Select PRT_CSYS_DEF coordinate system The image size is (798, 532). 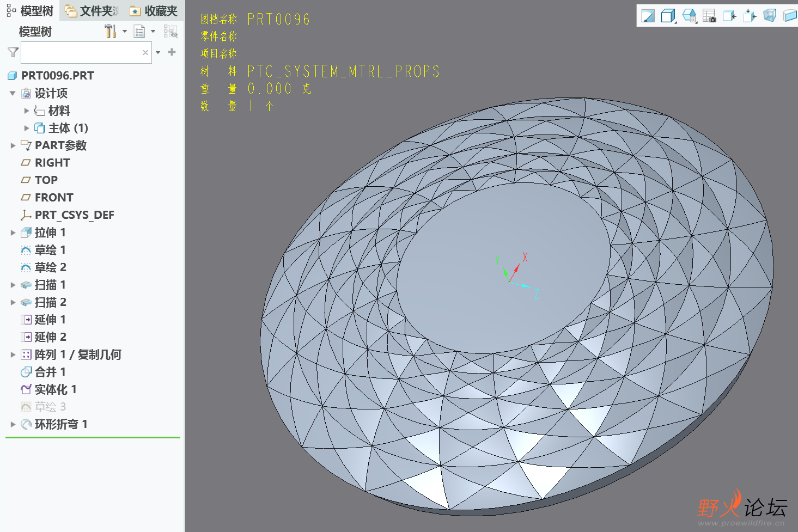(x=74, y=215)
